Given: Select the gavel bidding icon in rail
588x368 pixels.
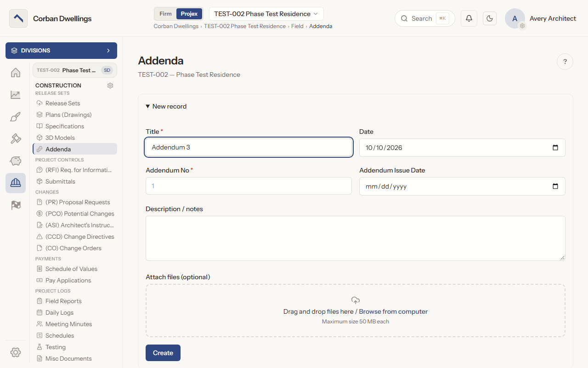Looking at the screenshot, I should (16, 139).
